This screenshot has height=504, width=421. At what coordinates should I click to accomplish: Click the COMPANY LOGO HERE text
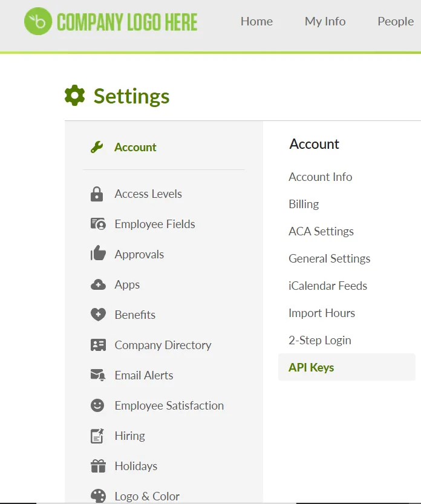127,22
